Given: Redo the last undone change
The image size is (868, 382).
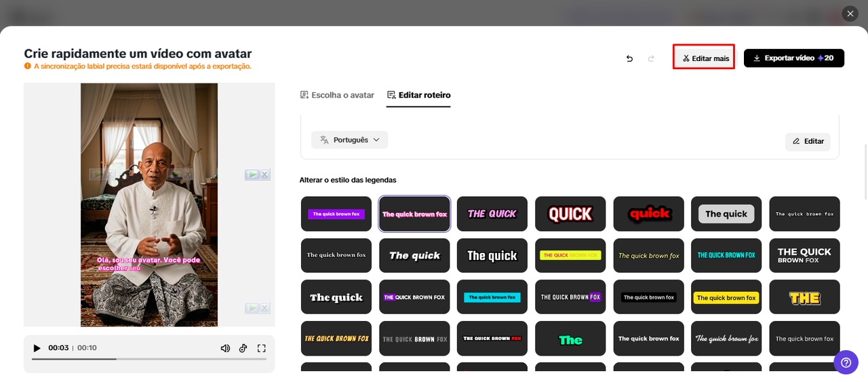Looking at the screenshot, I should pyautogui.click(x=651, y=58).
